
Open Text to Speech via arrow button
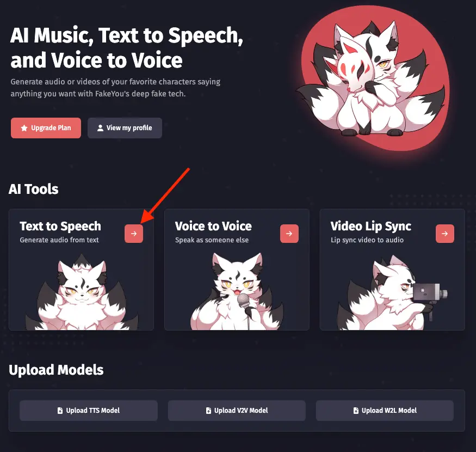tap(134, 234)
